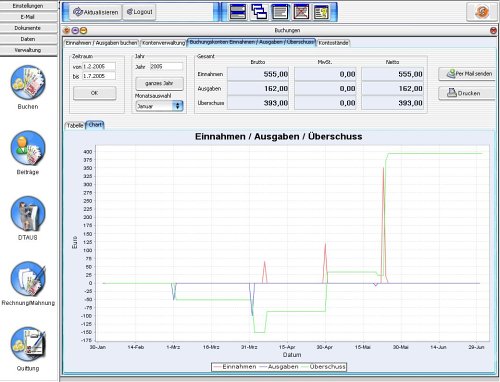Open the Beiträge module icon
This screenshot has width=500, height=382.
(28, 148)
